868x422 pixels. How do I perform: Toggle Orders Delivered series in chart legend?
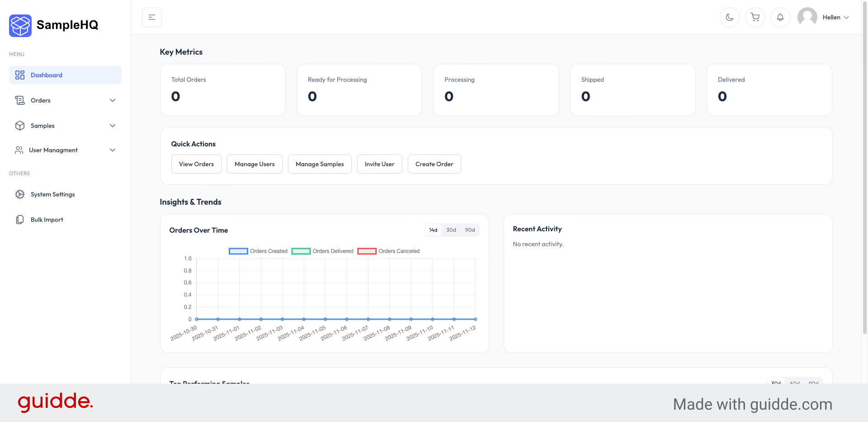pos(301,251)
